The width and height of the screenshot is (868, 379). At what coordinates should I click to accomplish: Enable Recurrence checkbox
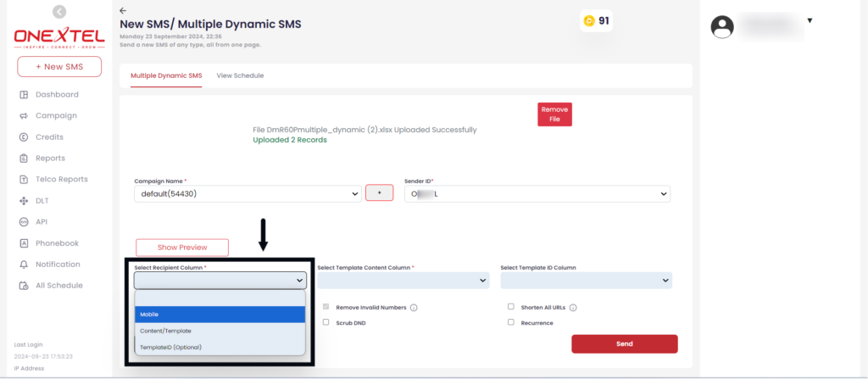click(x=511, y=322)
